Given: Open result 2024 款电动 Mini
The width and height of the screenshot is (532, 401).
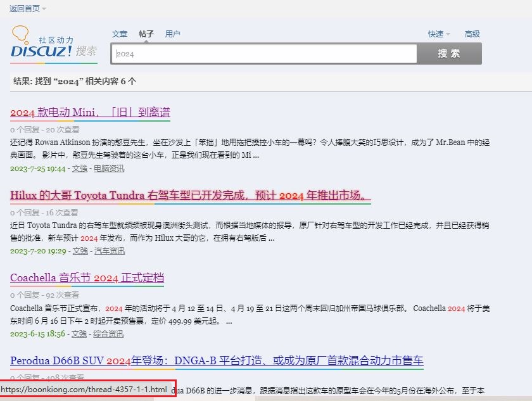Looking at the screenshot, I should coord(90,112).
